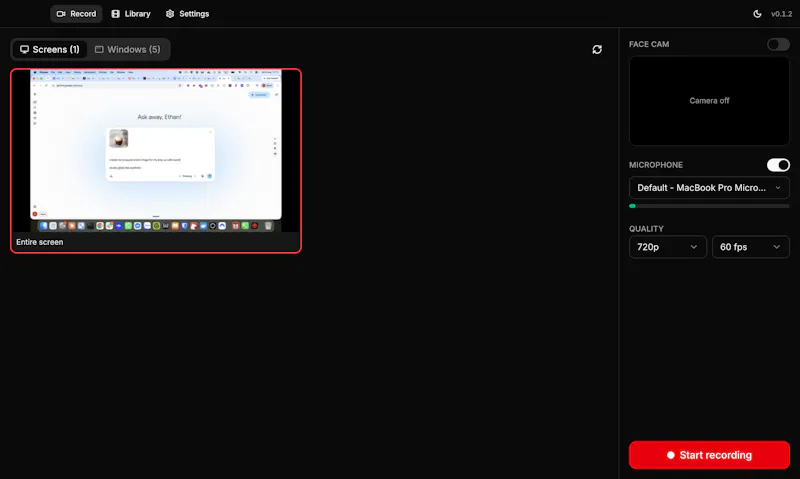Viewport: 800px width, 479px height.
Task: Click the v0.1.2 version label
Action: point(781,14)
